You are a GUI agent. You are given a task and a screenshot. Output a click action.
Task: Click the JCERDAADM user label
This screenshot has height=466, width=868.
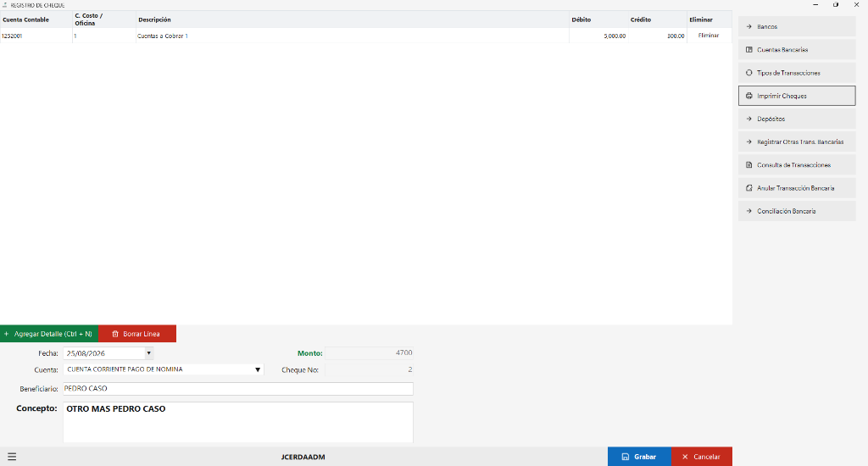pyautogui.click(x=303, y=458)
